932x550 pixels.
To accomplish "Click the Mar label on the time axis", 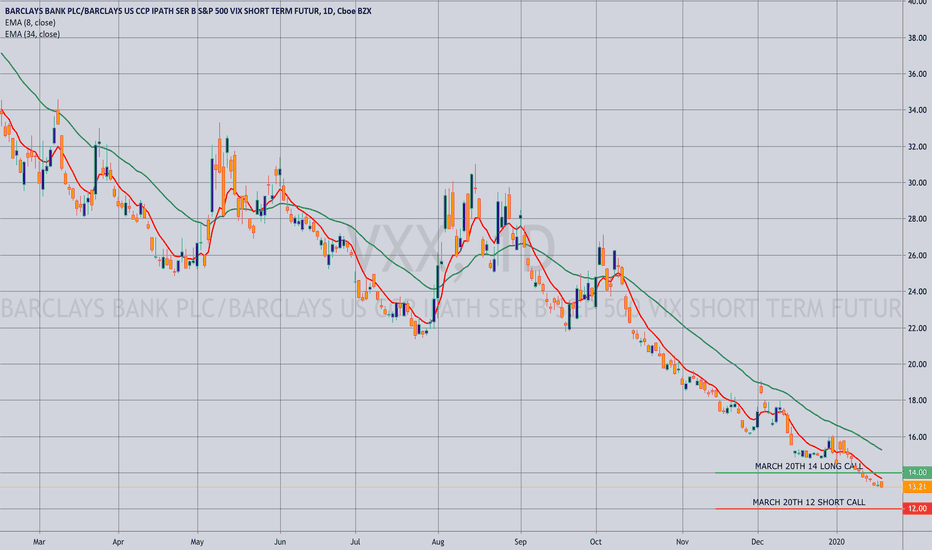I will 39,542.
